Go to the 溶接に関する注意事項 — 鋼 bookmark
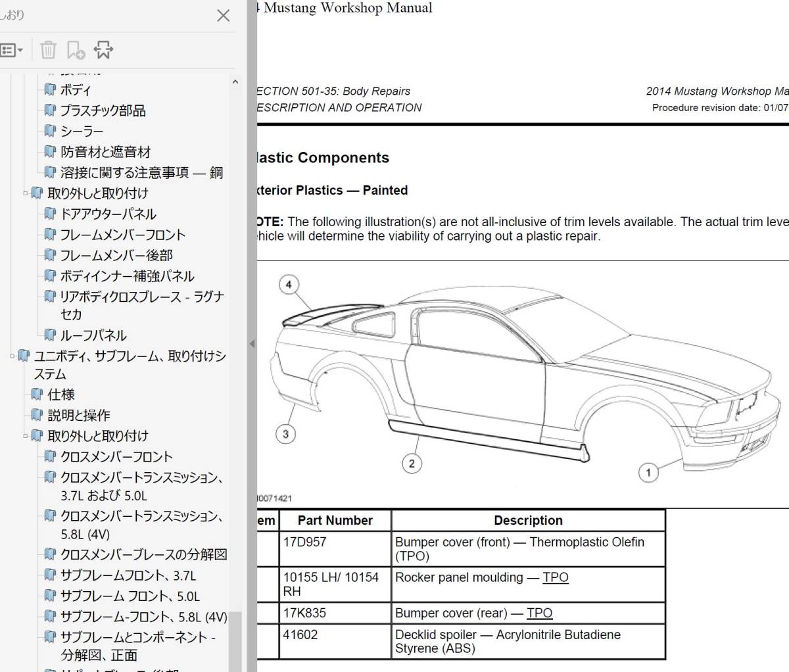Viewport: 789px width, 672px height. [x=142, y=172]
